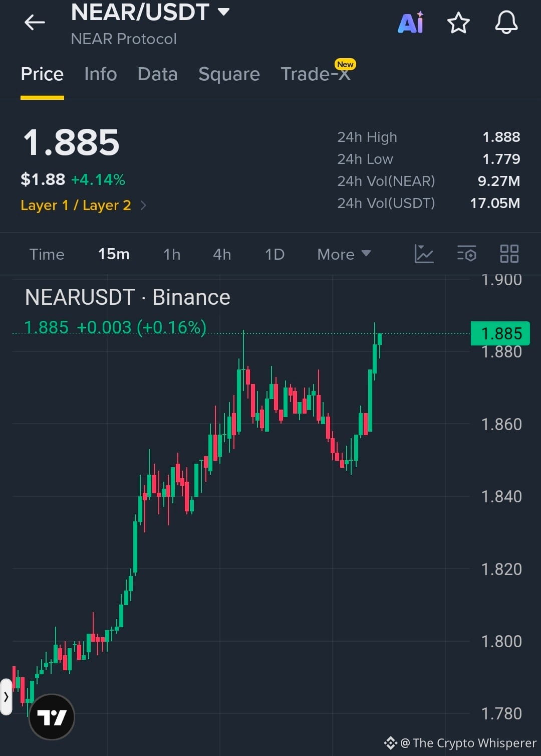Screen dimensions: 541x756
Task: Click the 1.840 price axis label
Action: click(501, 496)
